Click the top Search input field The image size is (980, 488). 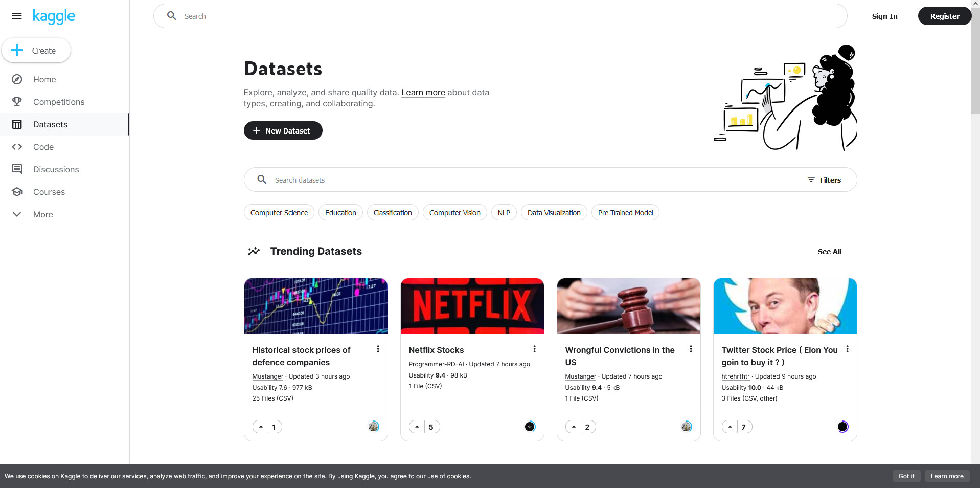(x=500, y=16)
